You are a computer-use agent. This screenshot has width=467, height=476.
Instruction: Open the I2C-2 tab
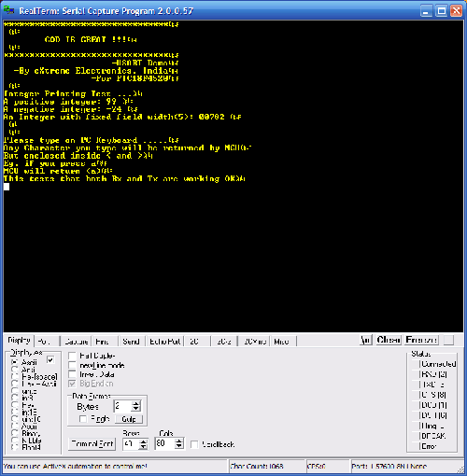224,342
